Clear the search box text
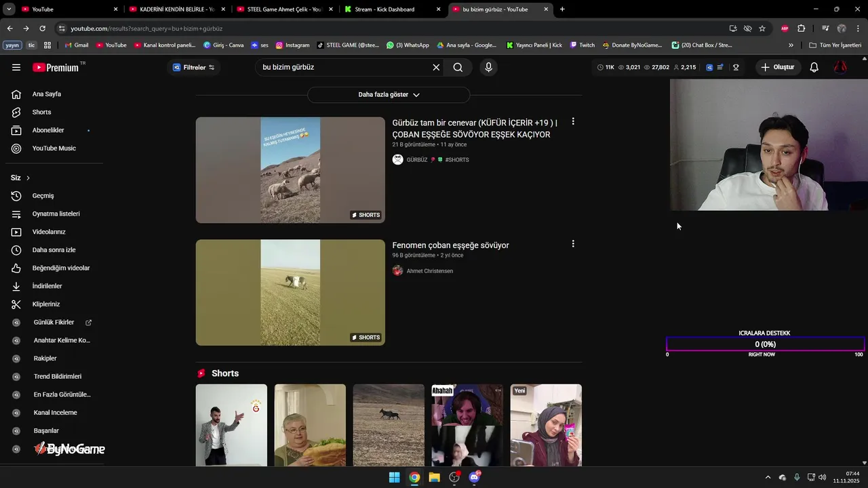 (436, 67)
